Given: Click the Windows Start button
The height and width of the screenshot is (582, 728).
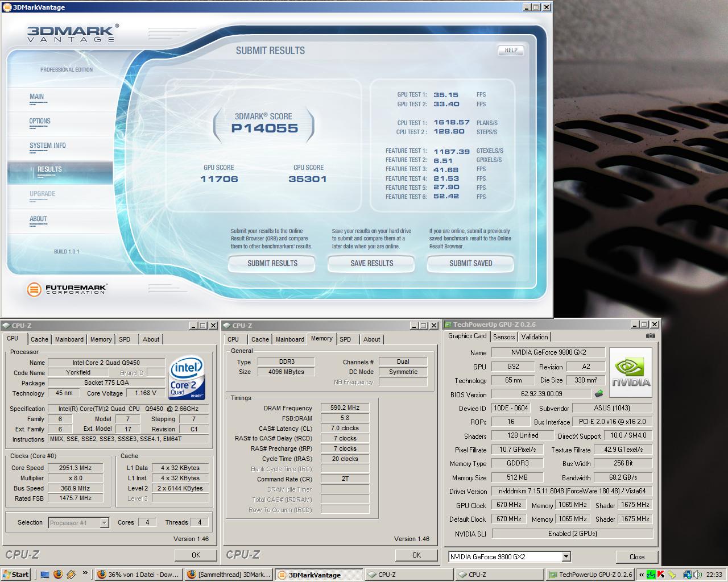Looking at the screenshot, I should click(x=16, y=575).
